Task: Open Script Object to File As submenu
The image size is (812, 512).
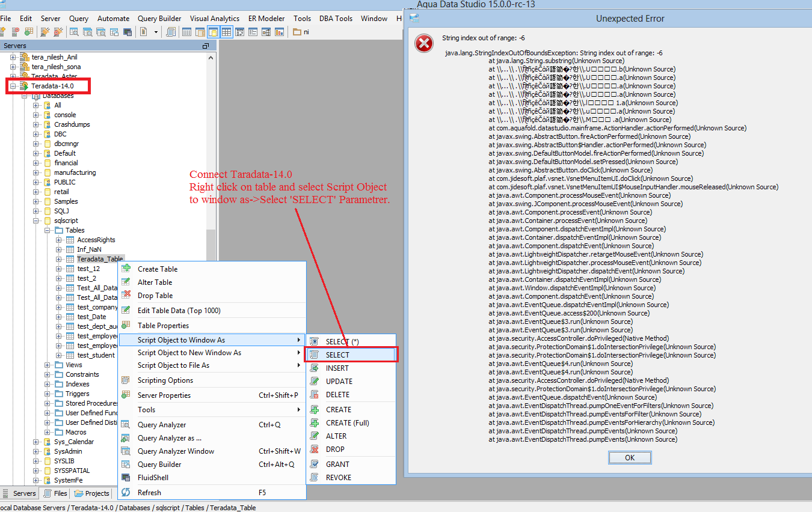Action: (212, 365)
